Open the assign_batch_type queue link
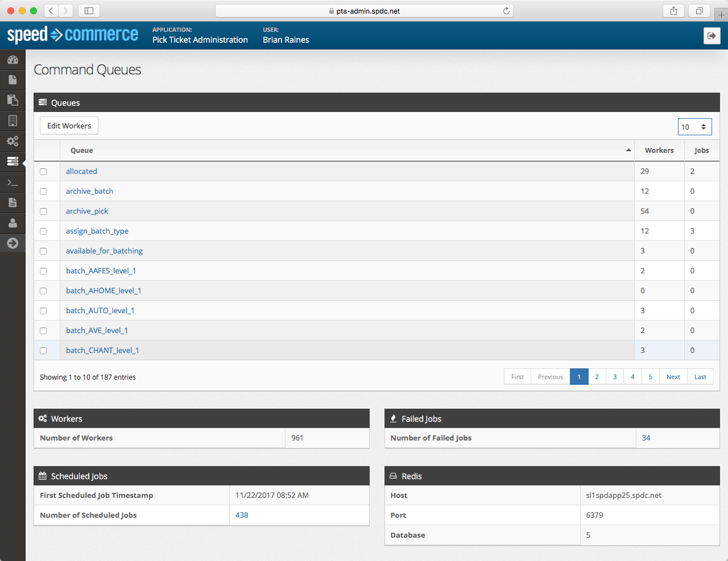 97,231
